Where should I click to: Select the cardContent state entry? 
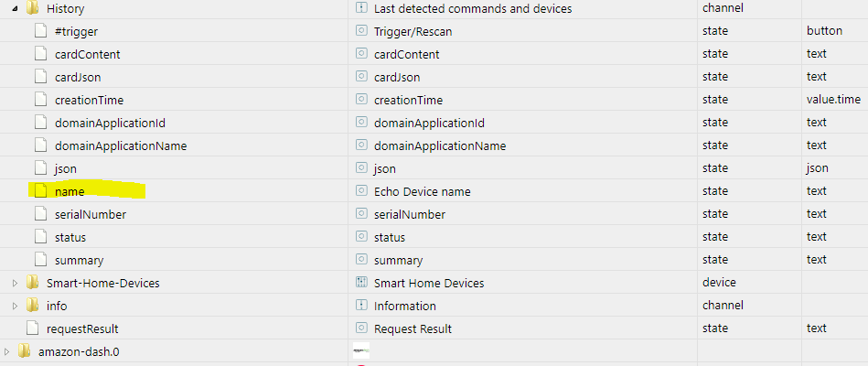(x=87, y=54)
